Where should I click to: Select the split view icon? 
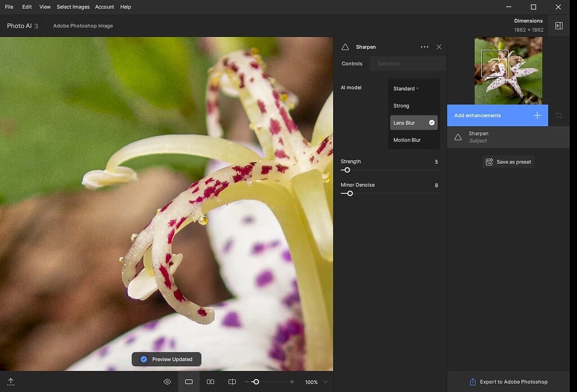pos(232,381)
